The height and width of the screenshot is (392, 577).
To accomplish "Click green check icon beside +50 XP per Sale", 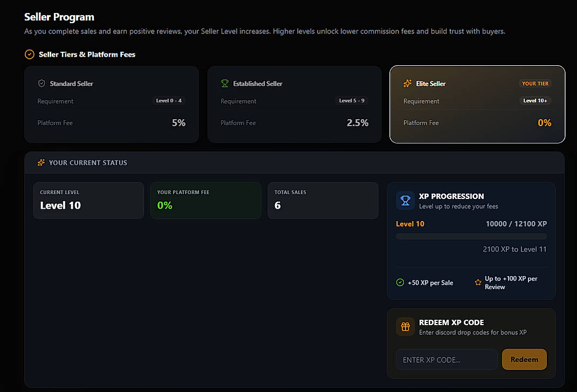I will [x=400, y=283].
